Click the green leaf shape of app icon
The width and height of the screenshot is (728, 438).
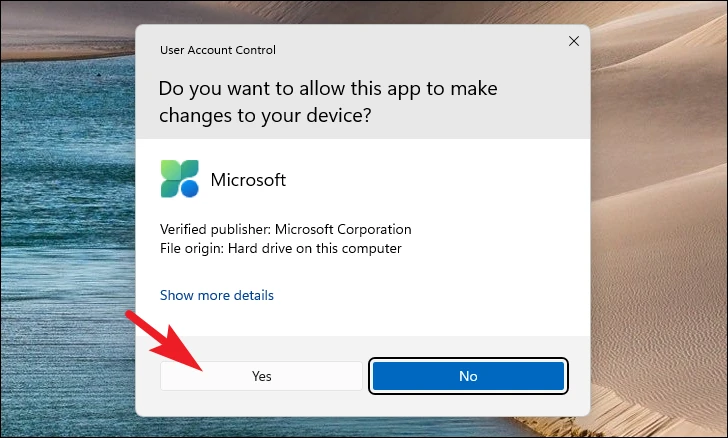169,170
